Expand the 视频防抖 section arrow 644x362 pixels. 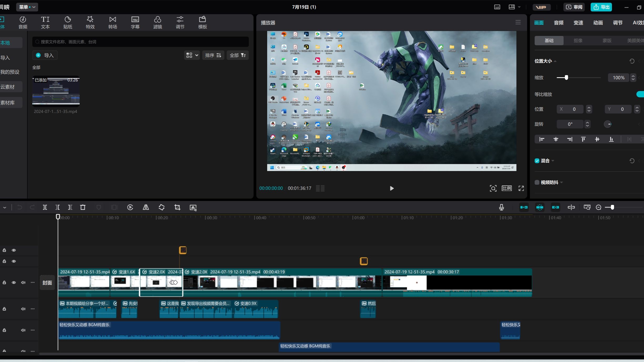click(561, 182)
